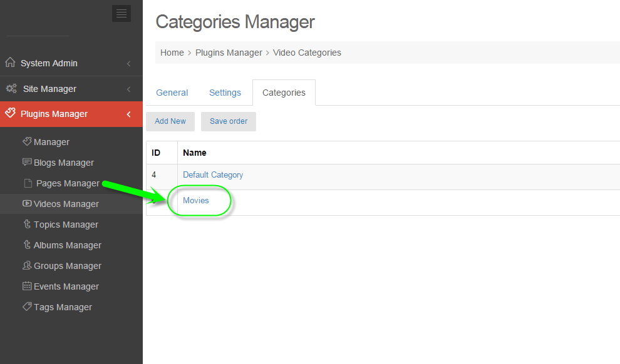Open the Settings tab
Screen dimensions: 620x364
tap(225, 93)
